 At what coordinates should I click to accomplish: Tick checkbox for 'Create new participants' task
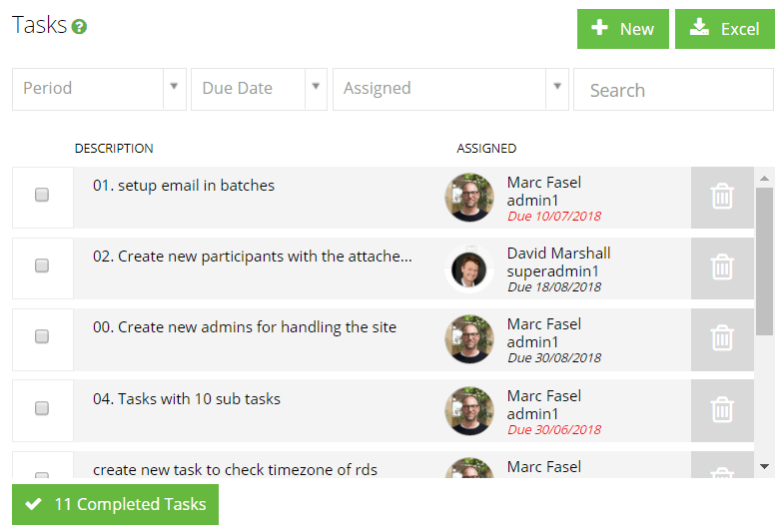[42, 266]
